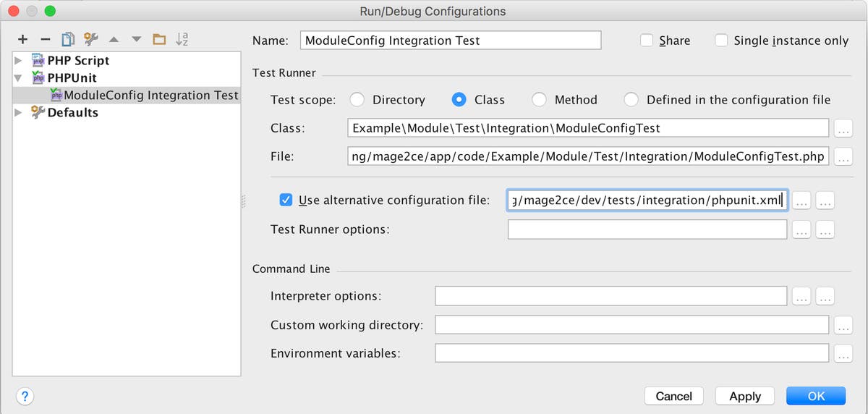Click the Name text field
This screenshot has height=414, width=868.
coord(450,41)
